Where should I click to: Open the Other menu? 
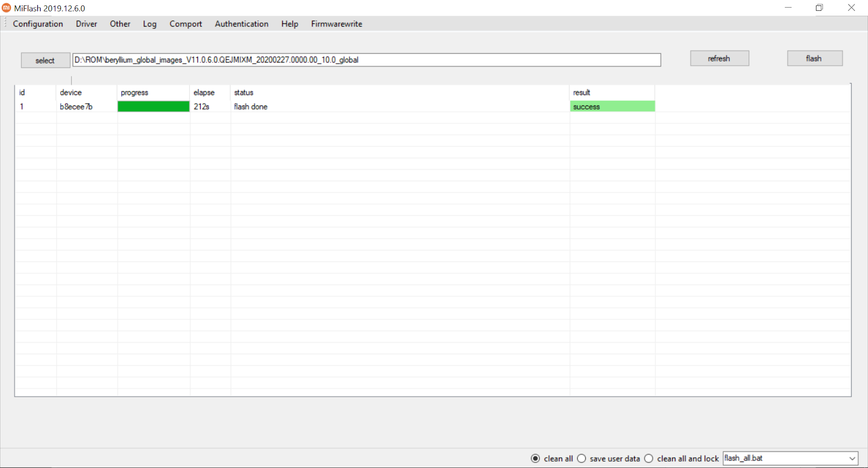coord(120,24)
